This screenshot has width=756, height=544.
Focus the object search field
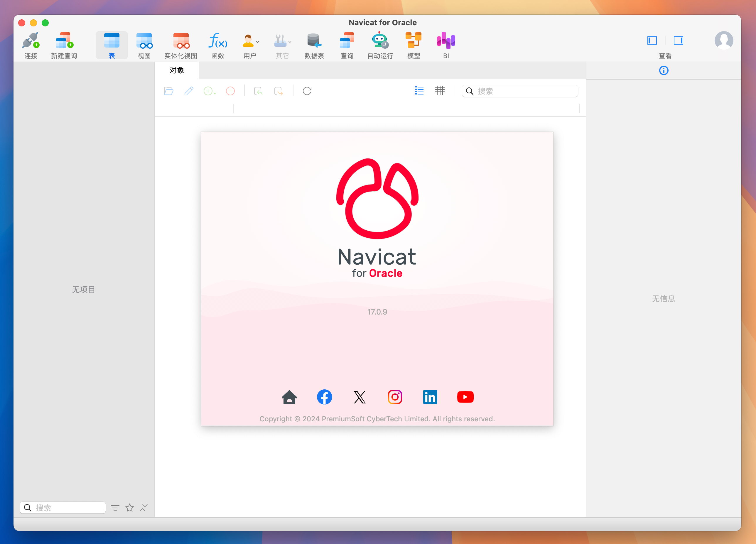[519, 91]
